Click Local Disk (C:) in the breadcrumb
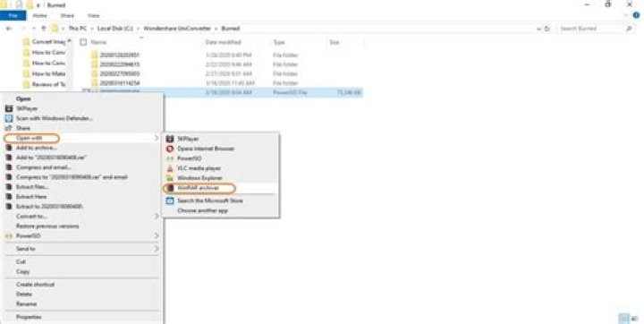The height and width of the screenshot is (324, 644). (x=115, y=29)
